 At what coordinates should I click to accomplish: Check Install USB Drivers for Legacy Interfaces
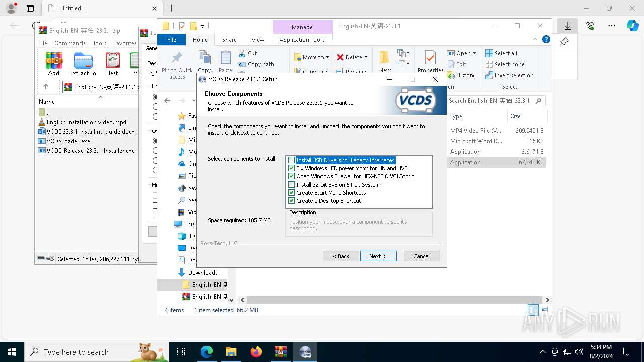pos(291,160)
